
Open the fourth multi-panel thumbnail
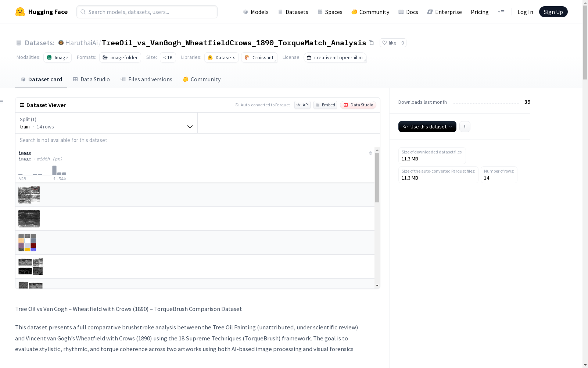pos(31,266)
